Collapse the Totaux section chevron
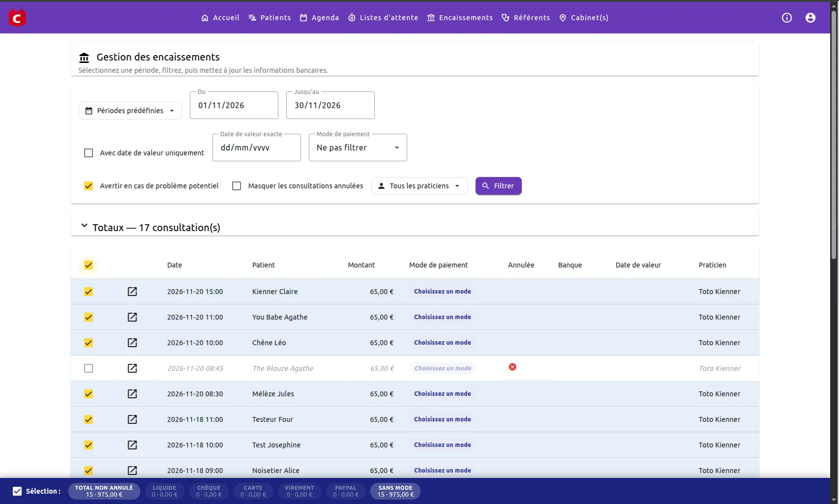Viewport: 839px width, 504px height. pyautogui.click(x=84, y=226)
